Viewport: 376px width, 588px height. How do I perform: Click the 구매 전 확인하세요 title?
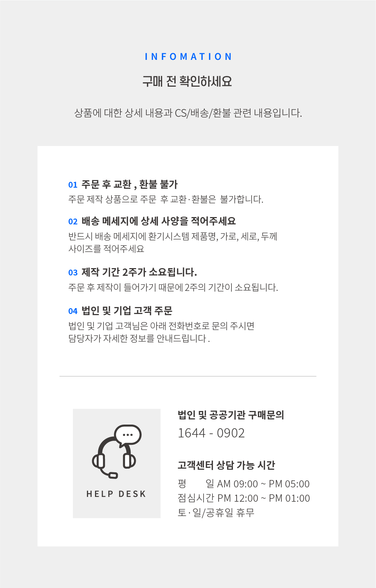187,81
